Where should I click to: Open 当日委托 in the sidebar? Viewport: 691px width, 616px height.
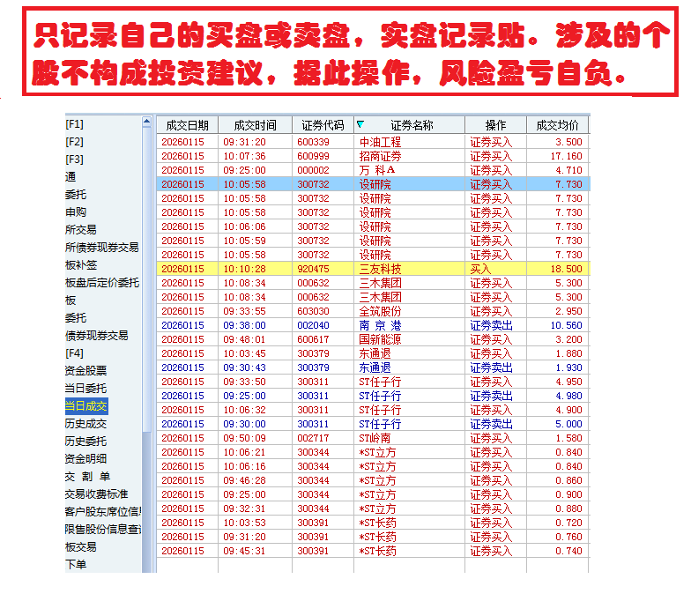86,389
